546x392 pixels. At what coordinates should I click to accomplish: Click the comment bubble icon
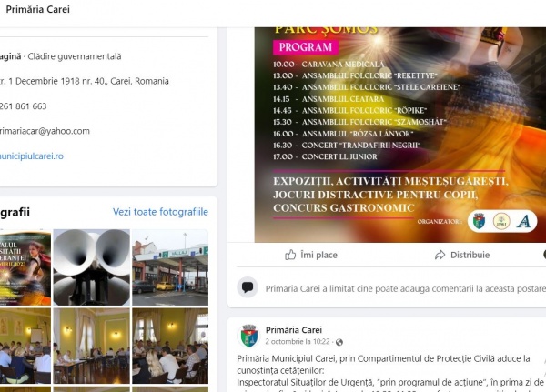pos(248,287)
